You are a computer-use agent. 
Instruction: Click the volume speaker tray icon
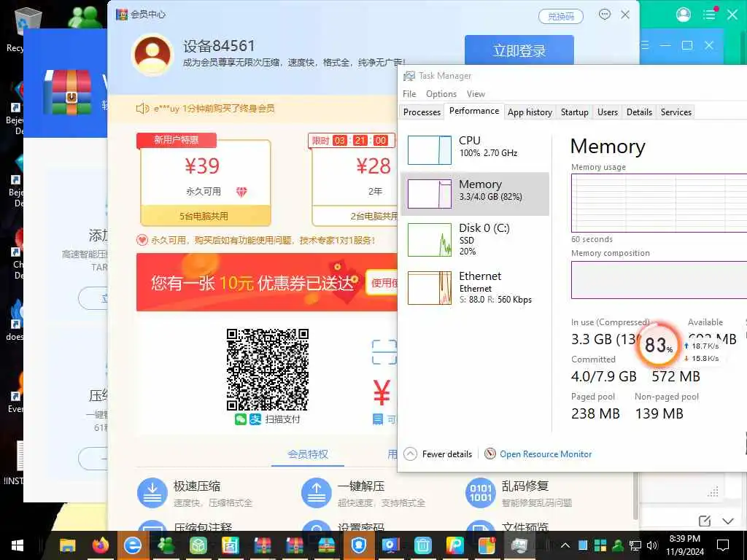pyautogui.click(x=652, y=545)
